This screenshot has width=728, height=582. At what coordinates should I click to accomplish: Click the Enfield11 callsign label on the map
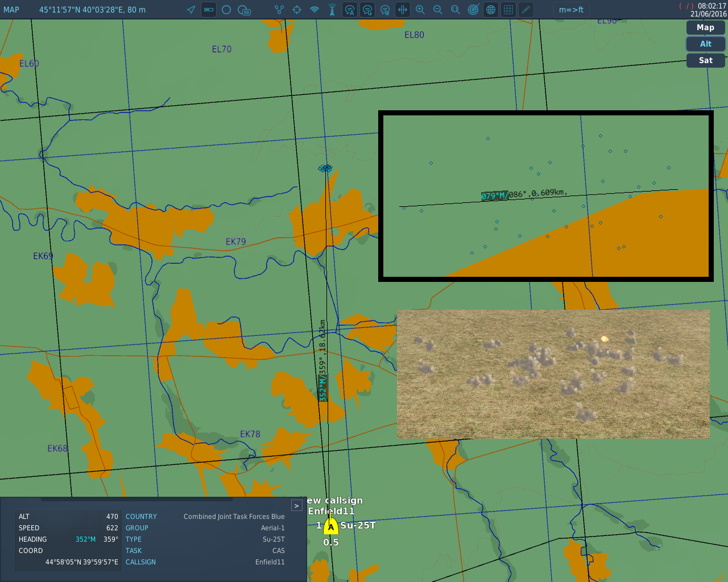click(x=331, y=511)
